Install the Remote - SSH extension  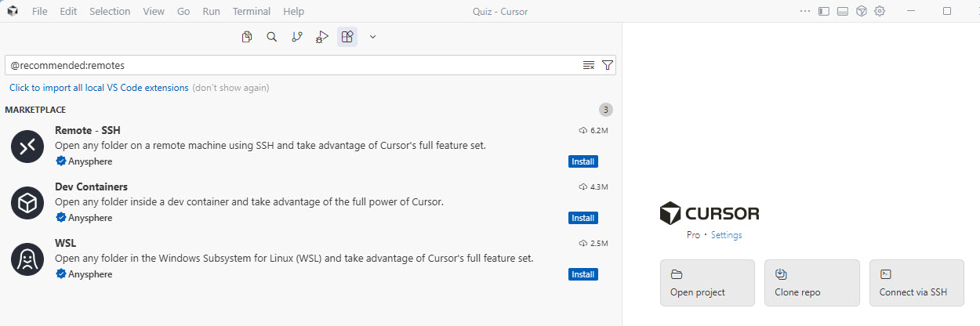pos(583,161)
